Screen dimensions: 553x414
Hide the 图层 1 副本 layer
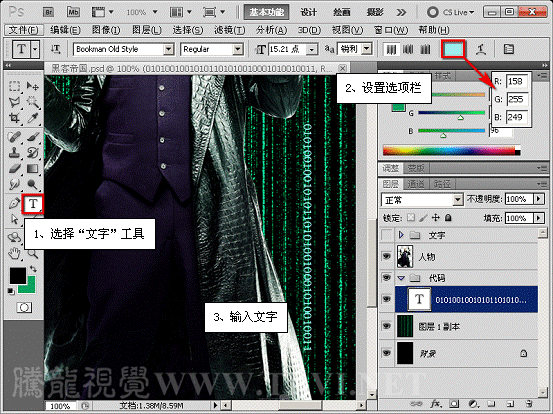point(387,326)
